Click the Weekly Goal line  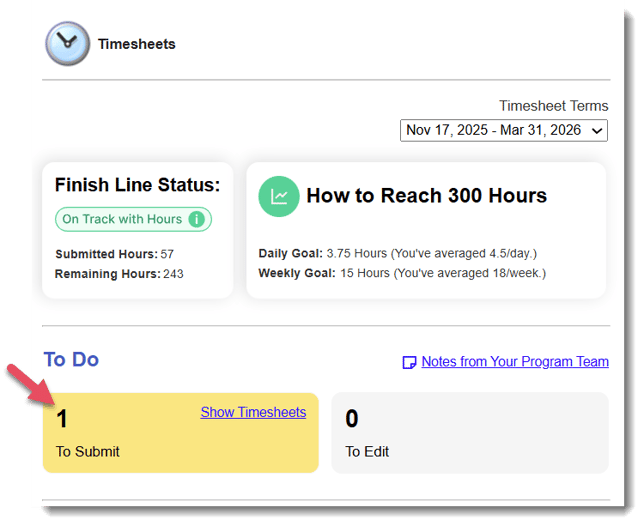(x=402, y=272)
